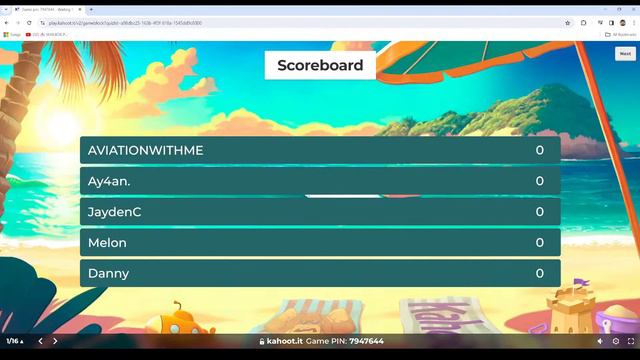This screenshot has width=640, height=360.
Task: Click the JaydenC scoreboard row
Action: 320,211
